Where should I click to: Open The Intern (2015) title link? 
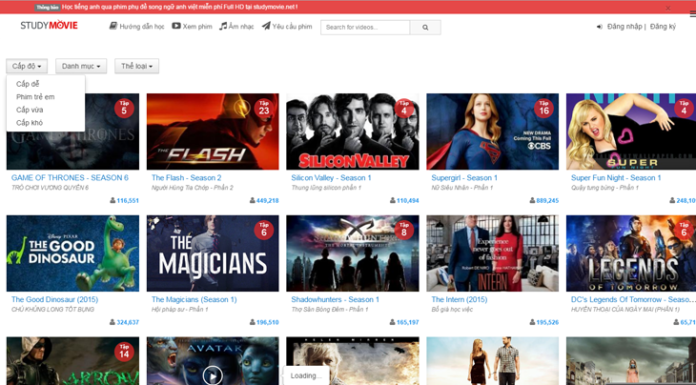[x=459, y=299]
